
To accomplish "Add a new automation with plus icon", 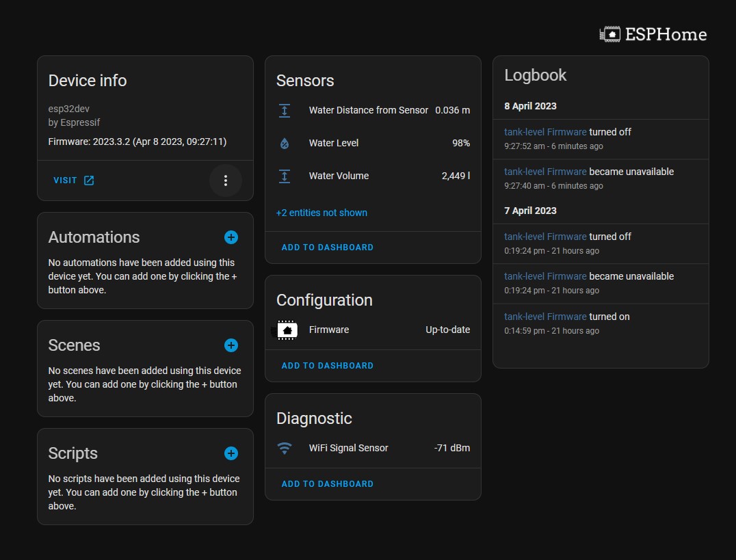I will click(x=231, y=237).
